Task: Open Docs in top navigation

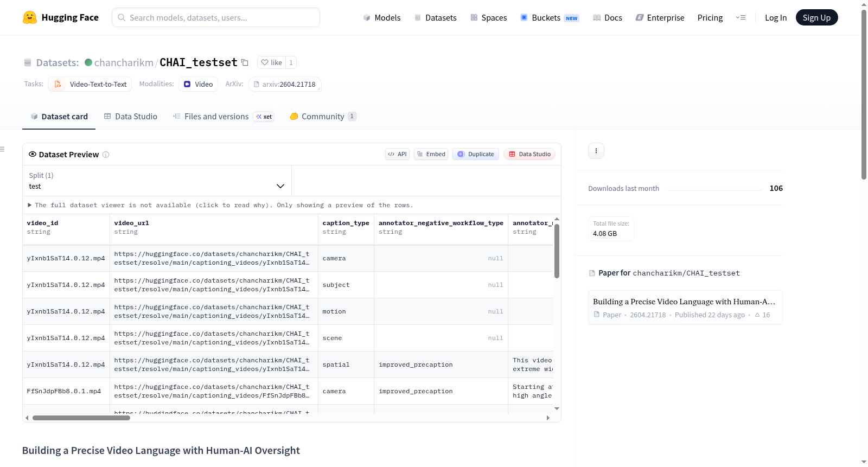Action: [x=607, y=17]
